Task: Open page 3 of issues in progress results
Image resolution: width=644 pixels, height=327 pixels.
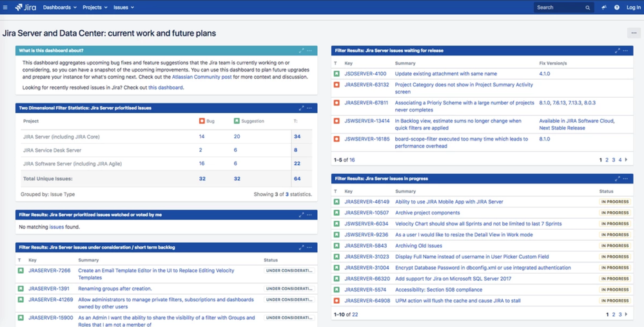Action: pyautogui.click(x=620, y=315)
